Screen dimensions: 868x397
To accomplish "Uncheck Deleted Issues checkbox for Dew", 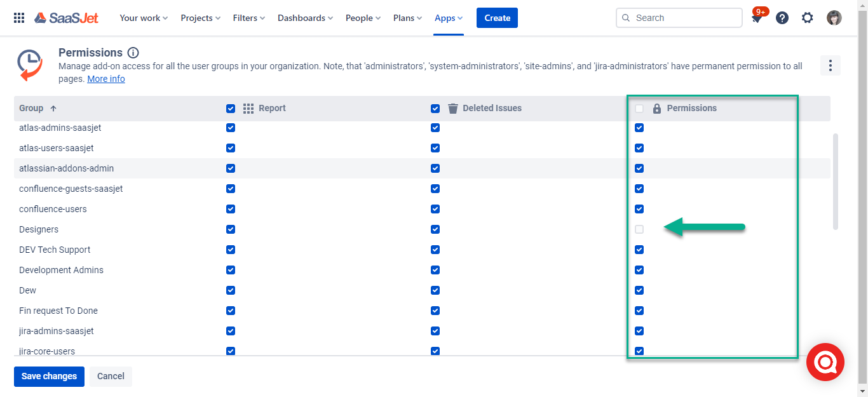I will click(x=435, y=290).
